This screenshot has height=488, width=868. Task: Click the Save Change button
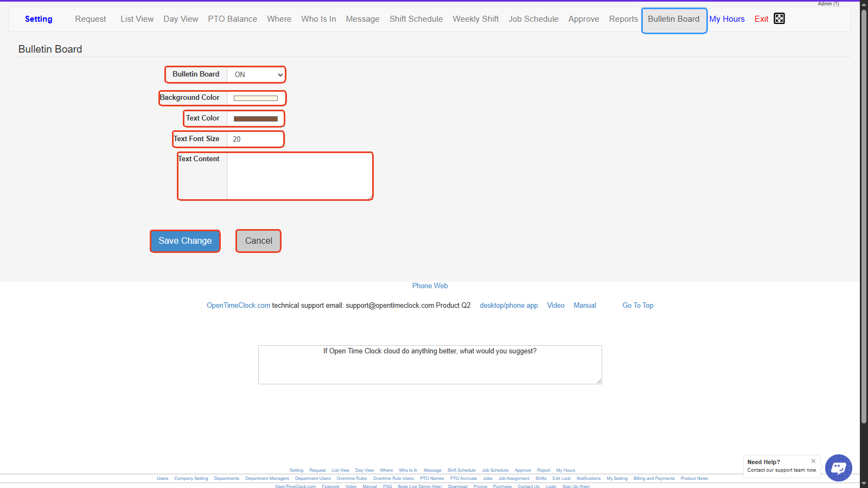pyautogui.click(x=185, y=241)
